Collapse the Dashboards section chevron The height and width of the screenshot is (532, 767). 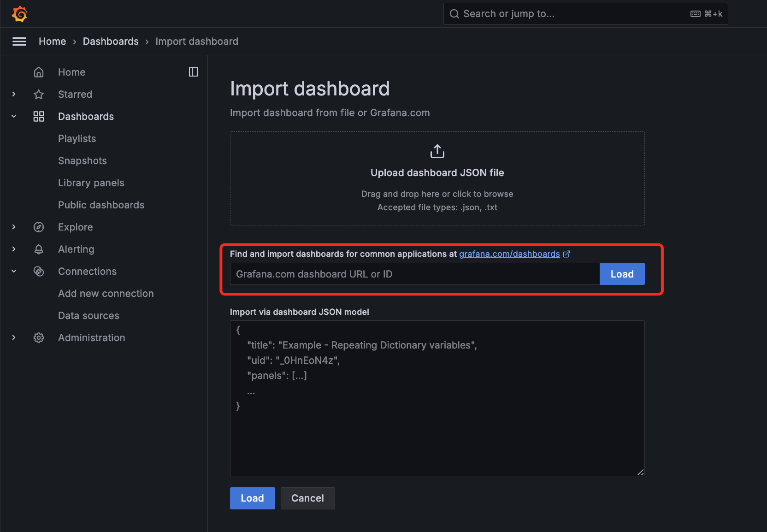[14, 116]
